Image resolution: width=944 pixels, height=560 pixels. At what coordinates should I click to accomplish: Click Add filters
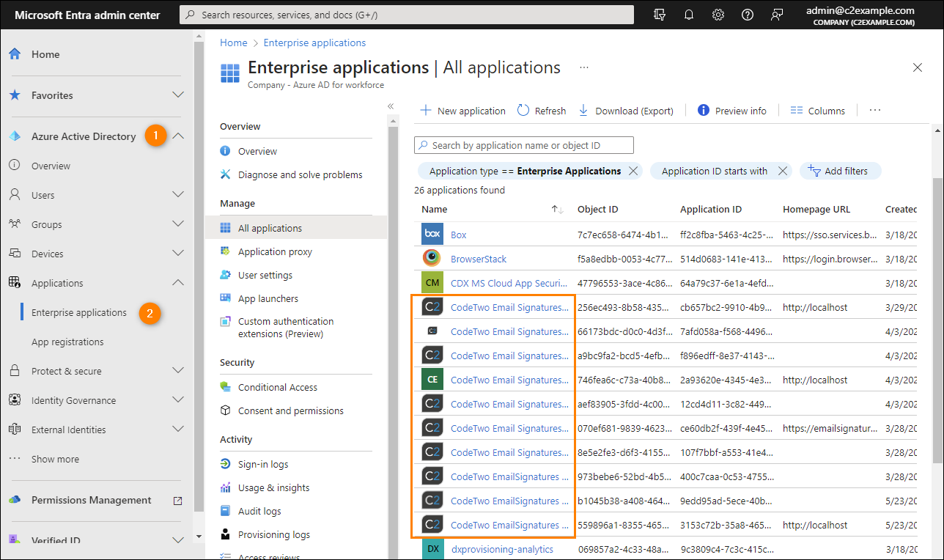pyautogui.click(x=840, y=171)
